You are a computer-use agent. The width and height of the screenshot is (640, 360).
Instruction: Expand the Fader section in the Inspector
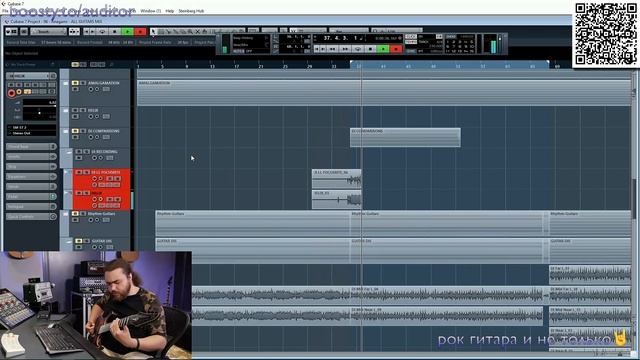pyautogui.click(x=31, y=197)
